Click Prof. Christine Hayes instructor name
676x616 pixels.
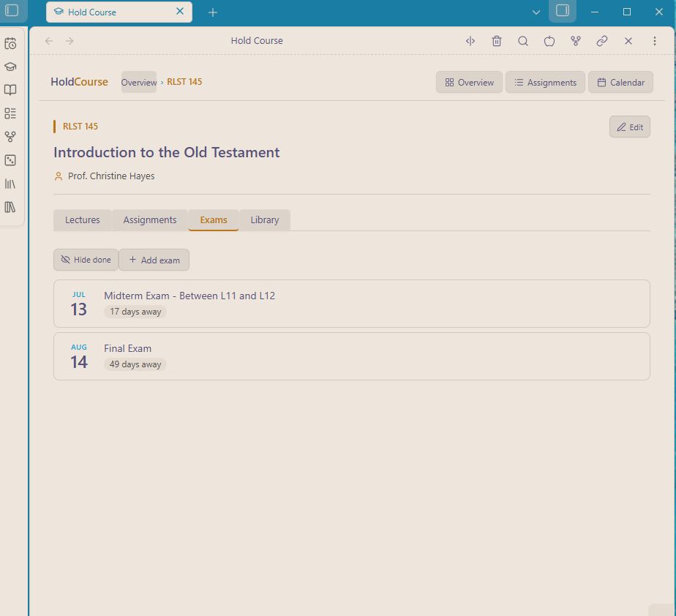(111, 176)
